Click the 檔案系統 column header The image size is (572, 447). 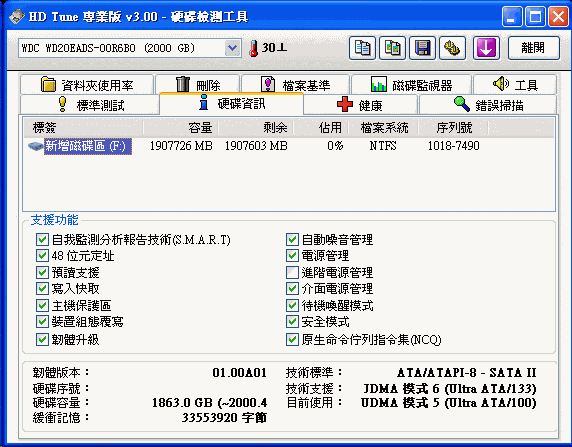384,128
